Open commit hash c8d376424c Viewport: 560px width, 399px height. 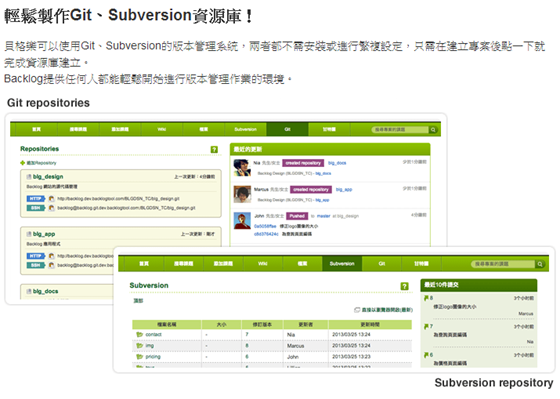266,234
